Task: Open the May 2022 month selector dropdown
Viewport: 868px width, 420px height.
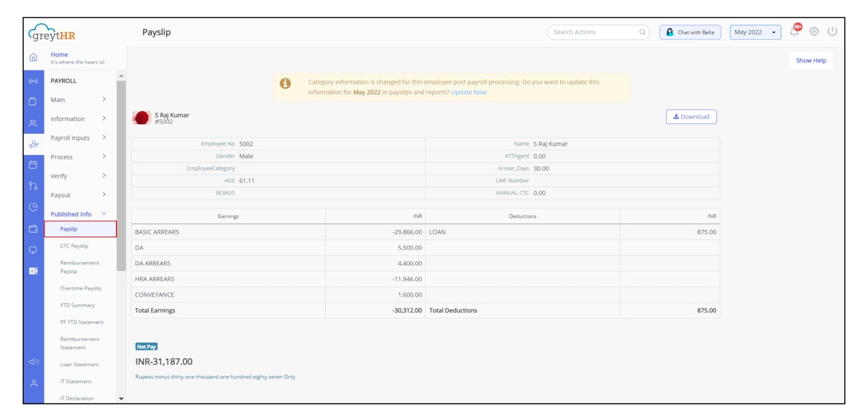Action: click(x=753, y=31)
